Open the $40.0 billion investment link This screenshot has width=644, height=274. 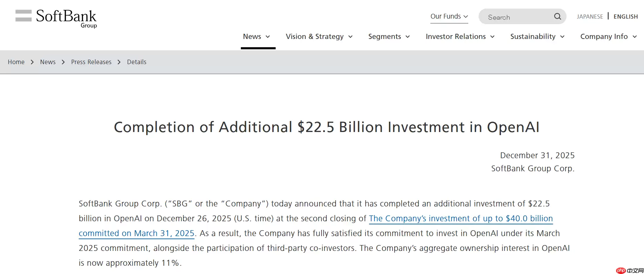[x=460, y=219]
